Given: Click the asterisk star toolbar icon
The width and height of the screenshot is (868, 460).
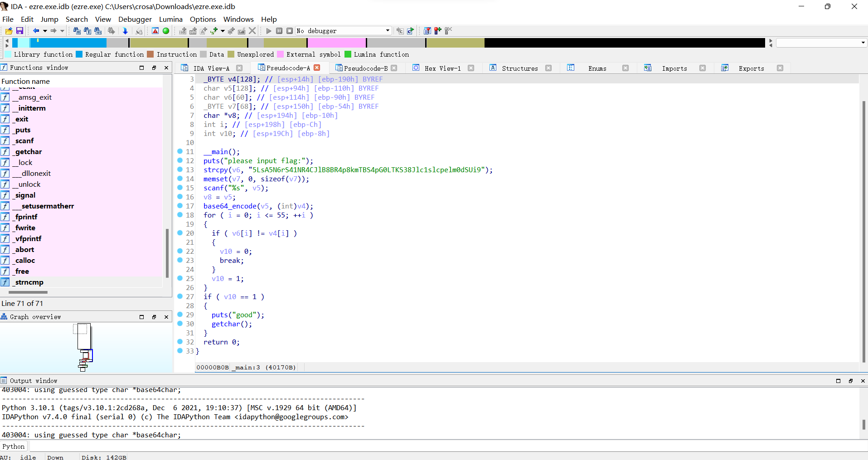Looking at the screenshot, I should coord(231,31).
